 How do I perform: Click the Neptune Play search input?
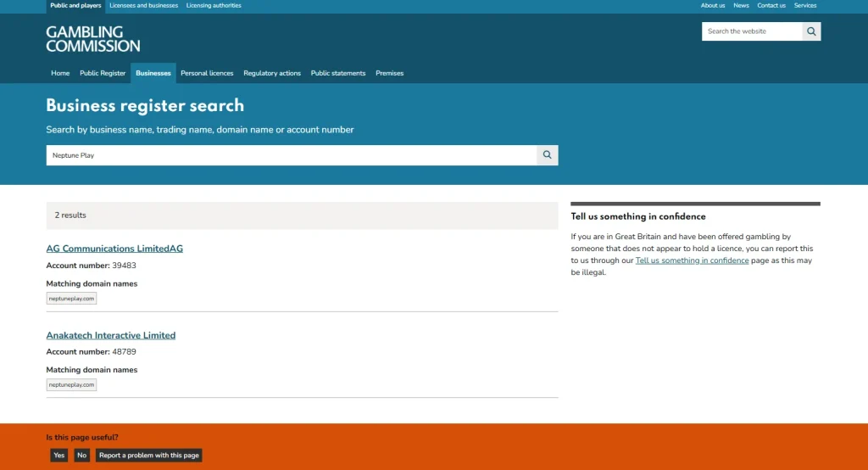click(292, 155)
